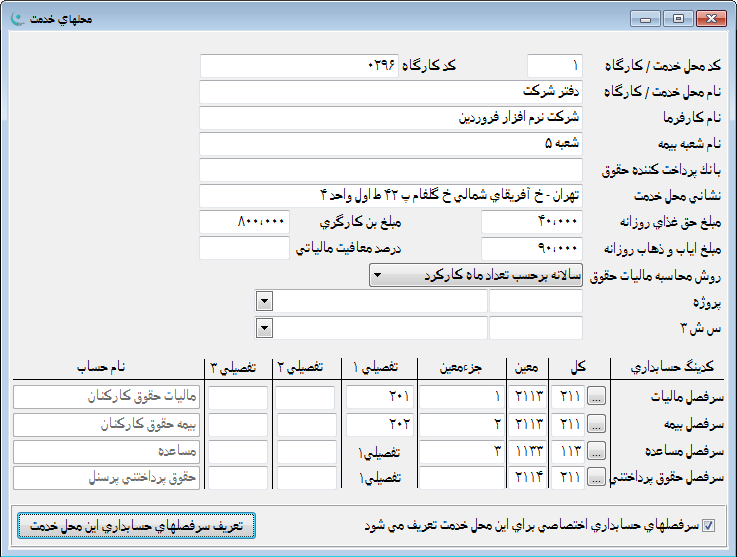Click the browse button for سرفصل بيمه row
The height and width of the screenshot is (557, 737).
click(599, 425)
